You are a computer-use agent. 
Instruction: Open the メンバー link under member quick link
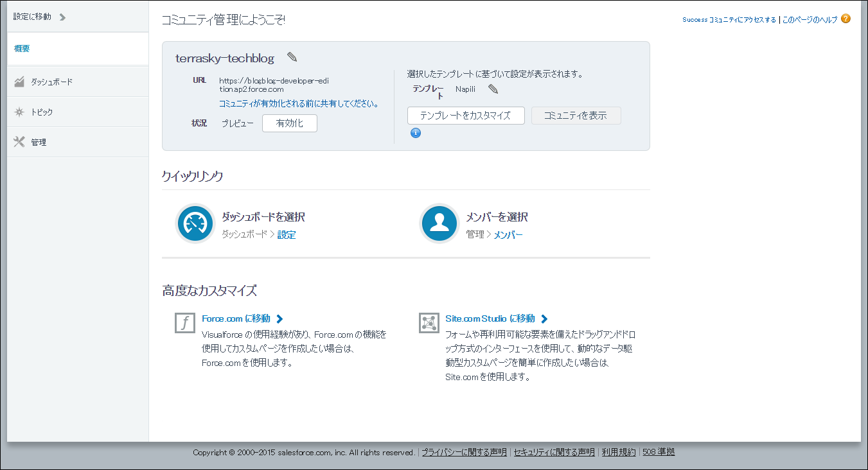pos(508,235)
